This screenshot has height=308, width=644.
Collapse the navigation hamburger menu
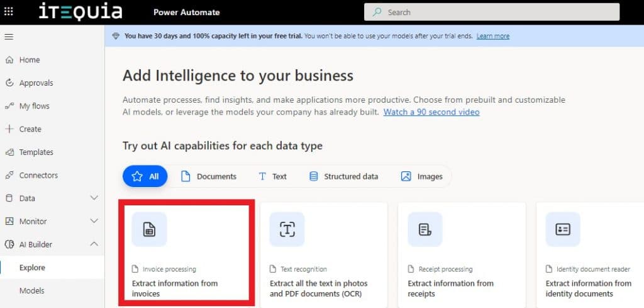click(9, 37)
